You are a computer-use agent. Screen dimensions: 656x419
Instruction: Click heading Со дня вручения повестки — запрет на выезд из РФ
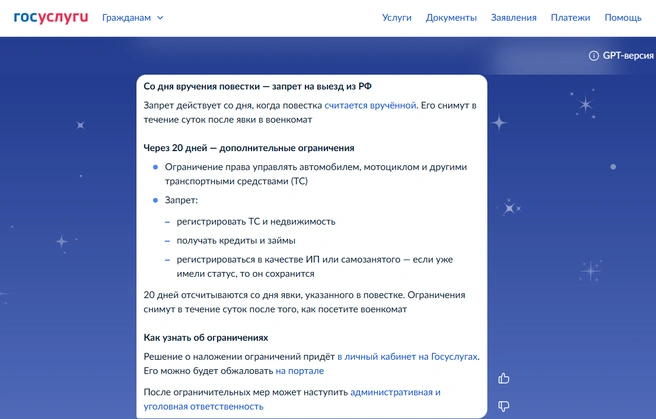257,86
